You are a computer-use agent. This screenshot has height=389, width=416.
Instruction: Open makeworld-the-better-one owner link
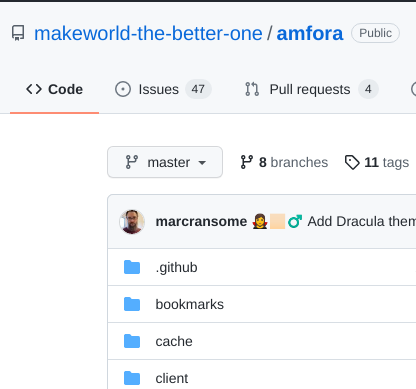point(148,33)
